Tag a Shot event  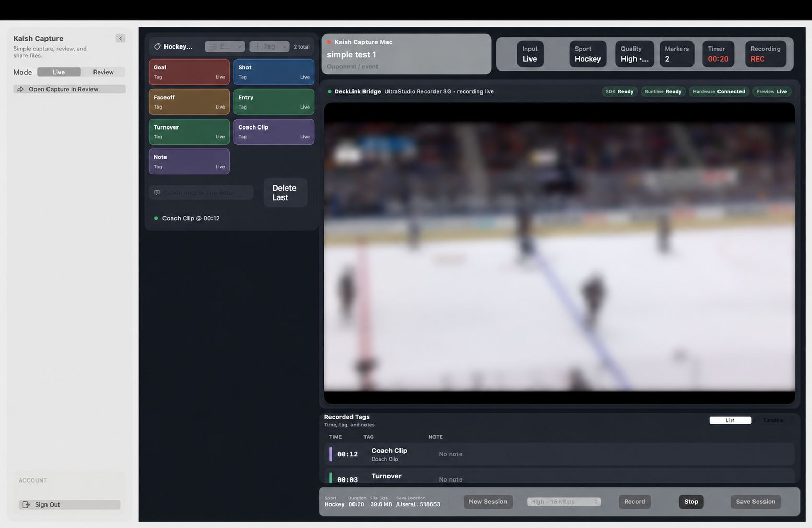pyautogui.click(x=274, y=72)
